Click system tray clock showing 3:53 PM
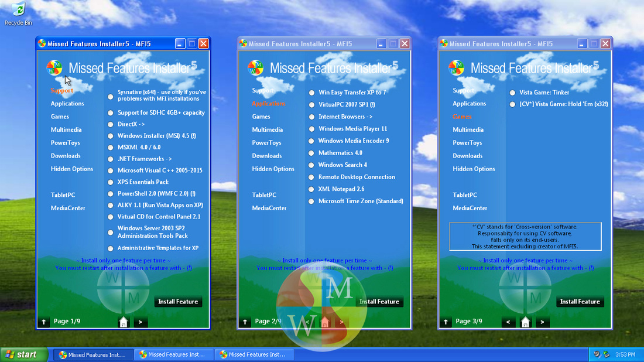Image resolution: width=644 pixels, height=362 pixels. (x=625, y=354)
